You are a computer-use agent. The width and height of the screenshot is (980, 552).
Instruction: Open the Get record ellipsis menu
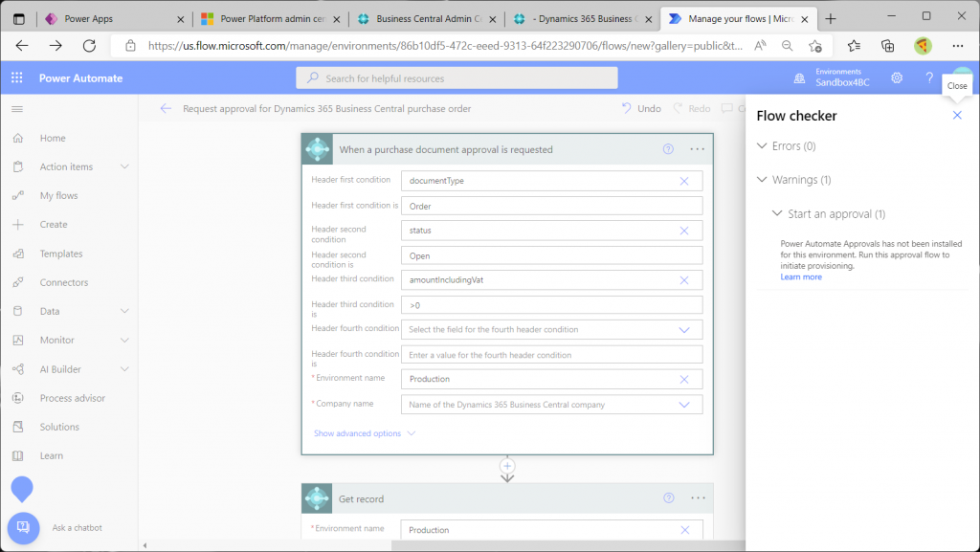698,497
